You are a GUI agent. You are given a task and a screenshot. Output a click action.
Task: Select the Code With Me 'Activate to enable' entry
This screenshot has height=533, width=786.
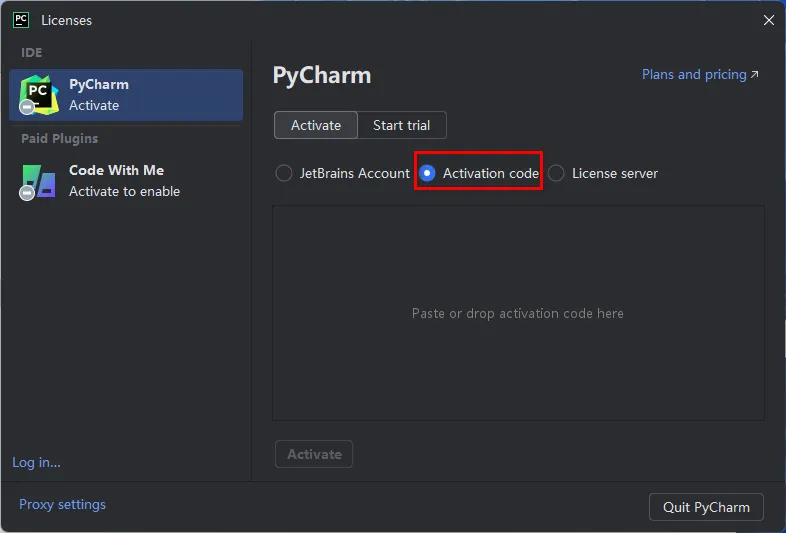tap(126, 181)
